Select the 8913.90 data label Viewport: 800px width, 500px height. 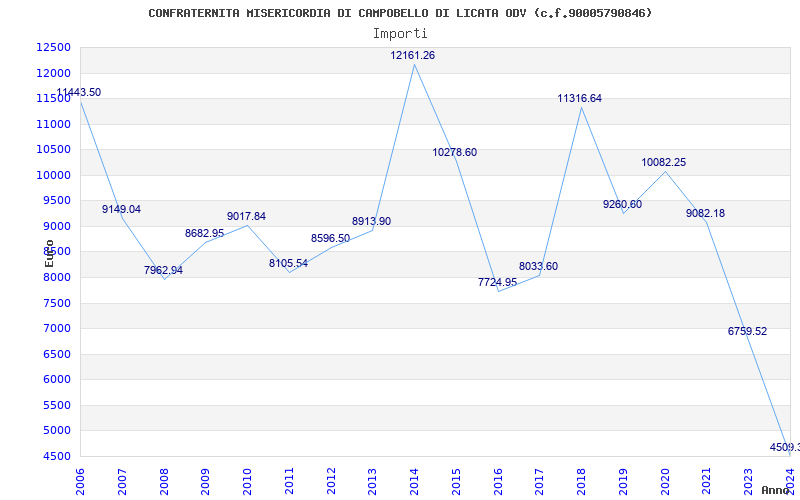371,221
